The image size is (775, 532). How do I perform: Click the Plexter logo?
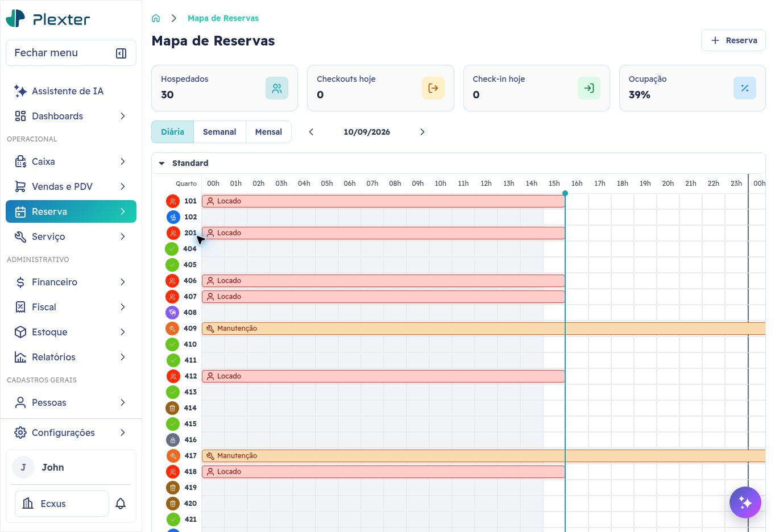(x=48, y=19)
